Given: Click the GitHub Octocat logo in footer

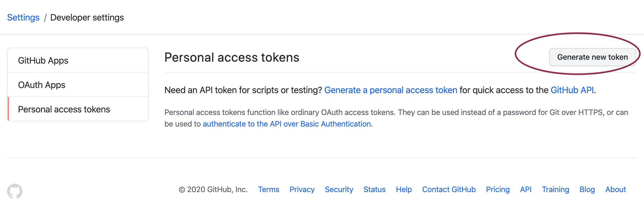Looking at the screenshot, I should coord(15,191).
